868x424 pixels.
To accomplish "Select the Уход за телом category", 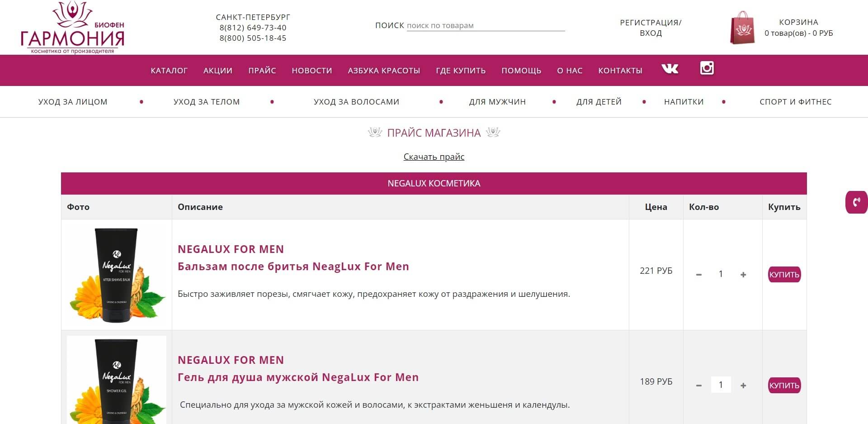I will [x=207, y=102].
